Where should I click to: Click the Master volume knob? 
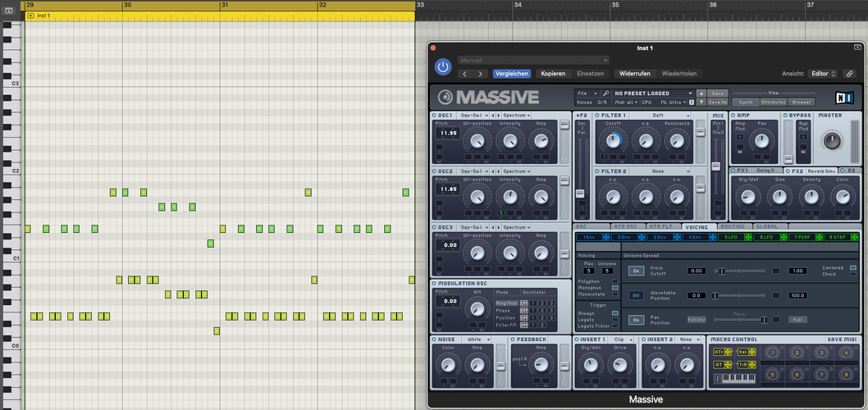(x=831, y=141)
